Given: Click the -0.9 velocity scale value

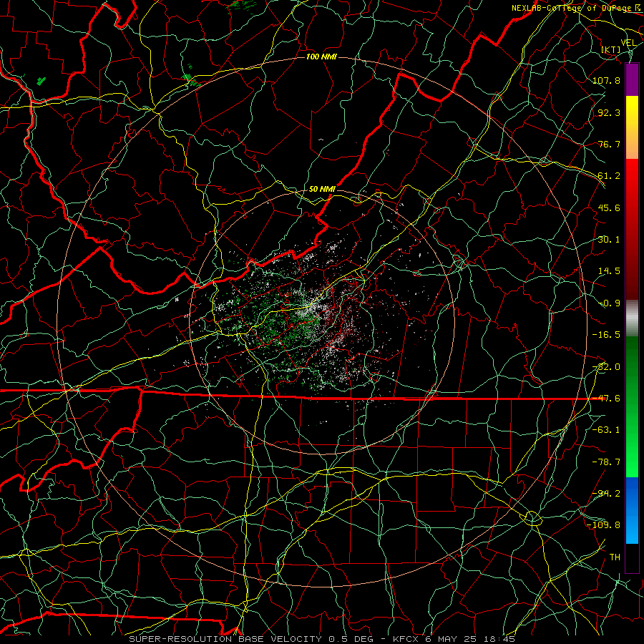Looking at the screenshot, I should tap(609, 303).
